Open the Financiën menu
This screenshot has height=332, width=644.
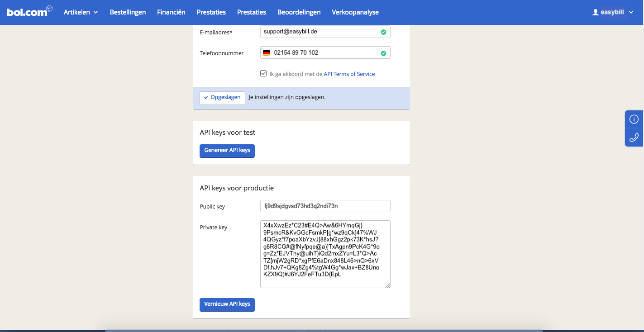[x=171, y=12]
